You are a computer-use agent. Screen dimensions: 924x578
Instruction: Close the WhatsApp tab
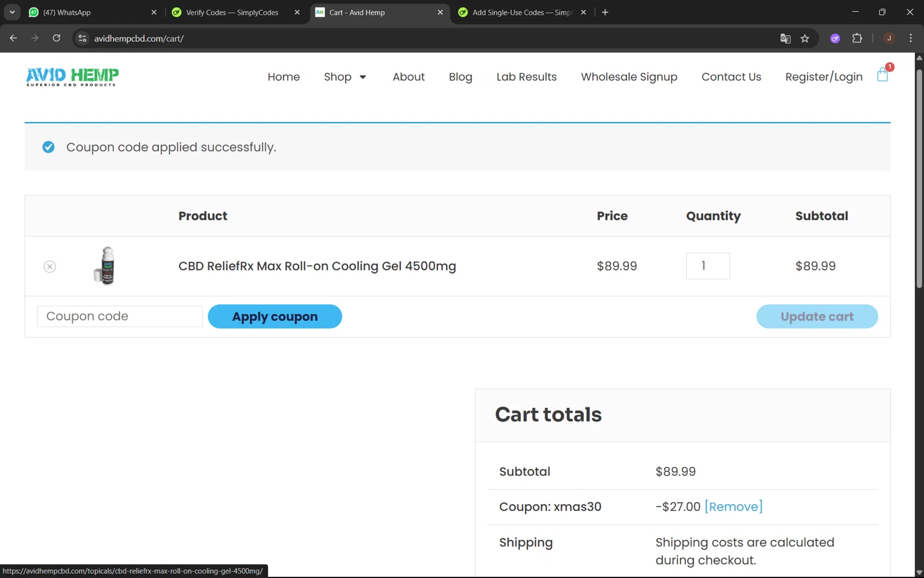click(x=154, y=12)
